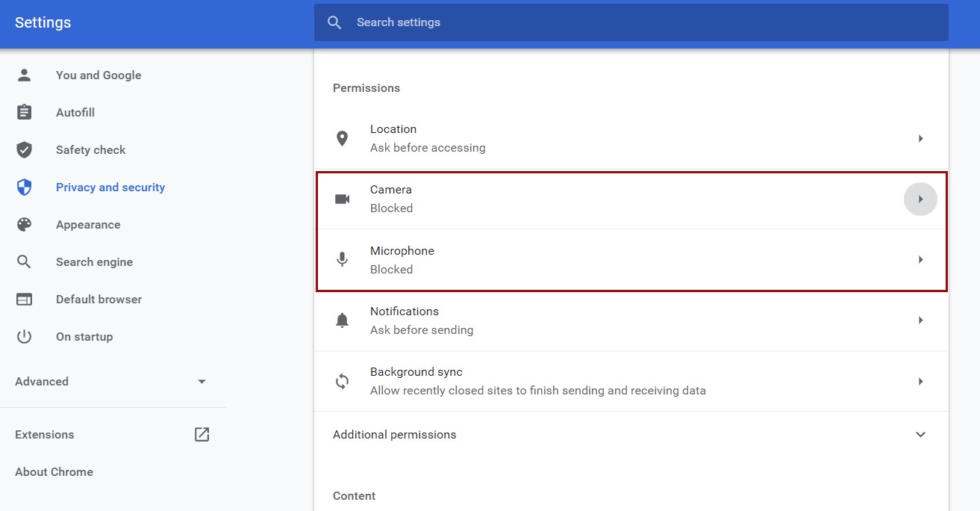Click the Notifications permission title
The height and width of the screenshot is (511, 980).
click(x=405, y=311)
